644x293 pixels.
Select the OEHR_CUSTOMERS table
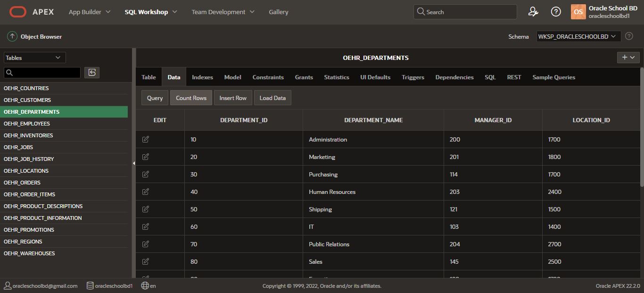click(64, 100)
